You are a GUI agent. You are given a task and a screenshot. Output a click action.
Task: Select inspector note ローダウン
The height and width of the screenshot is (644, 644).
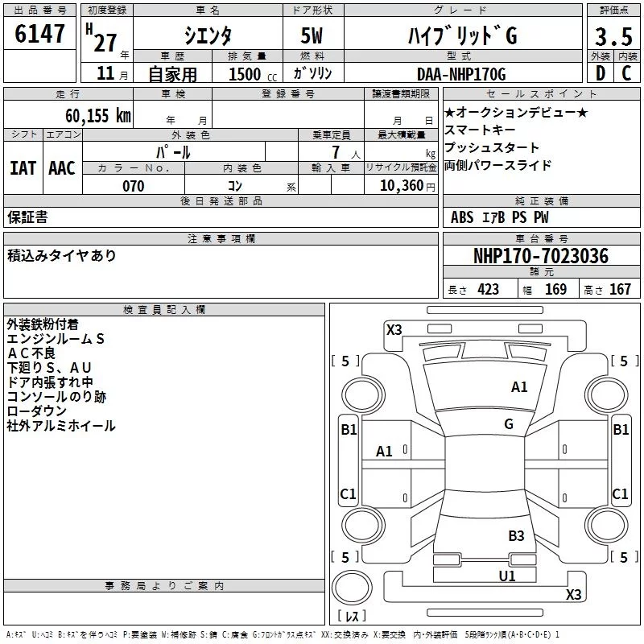pyautogui.click(x=36, y=411)
